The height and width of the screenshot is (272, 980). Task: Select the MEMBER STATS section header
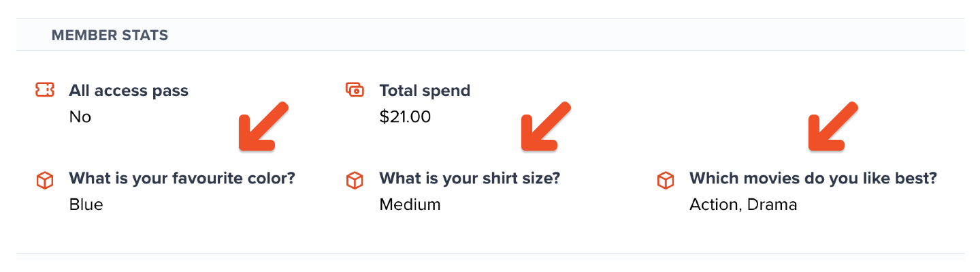point(110,35)
